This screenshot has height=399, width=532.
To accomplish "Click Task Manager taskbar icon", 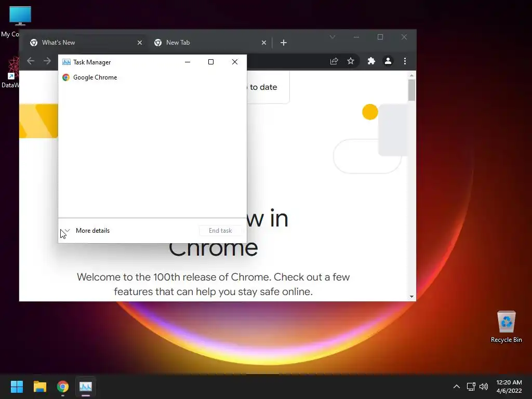I will tap(86, 387).
